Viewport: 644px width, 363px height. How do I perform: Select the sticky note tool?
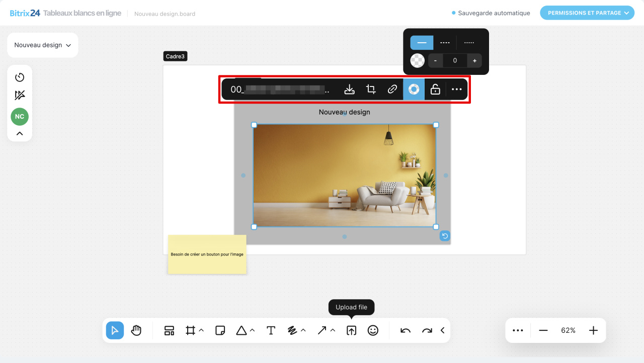click(x=220, y=330)
